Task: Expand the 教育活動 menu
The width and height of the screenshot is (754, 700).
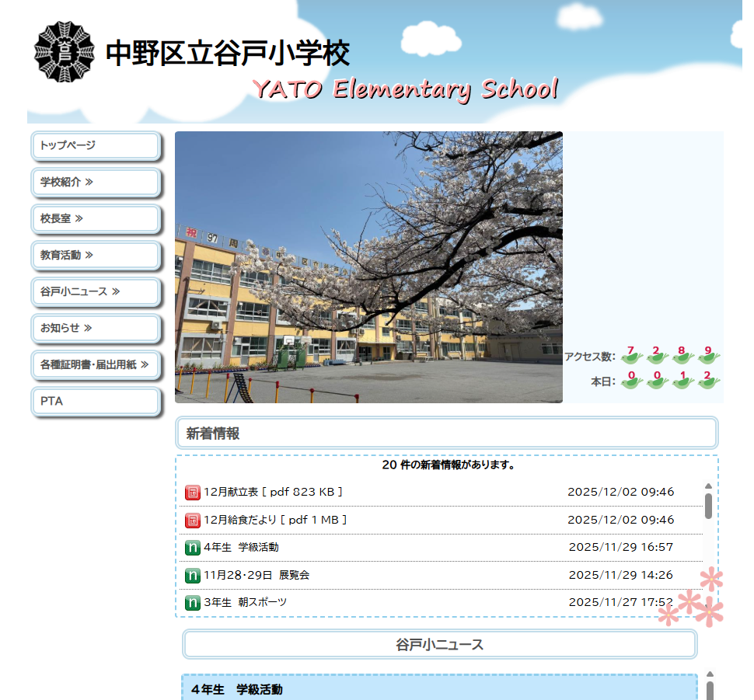Action: coord(96,255)
